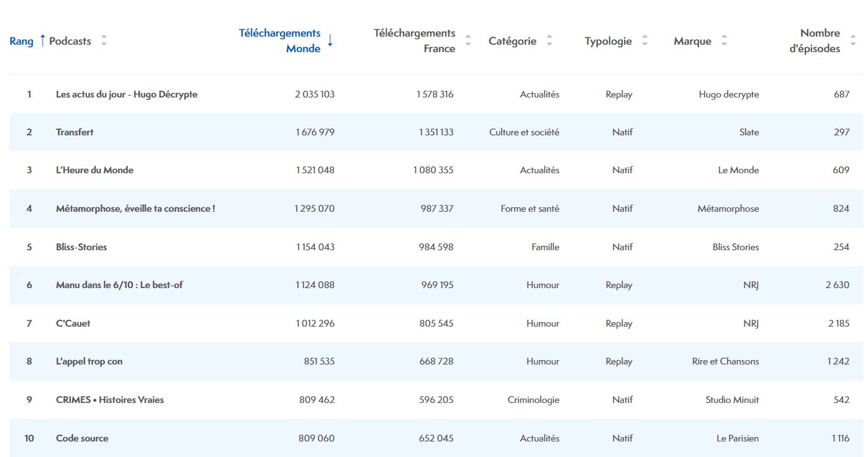Click France downloads value 1 578 316
Image resolution: width=868 pixels, height=457 pixels.
(435, 94)
